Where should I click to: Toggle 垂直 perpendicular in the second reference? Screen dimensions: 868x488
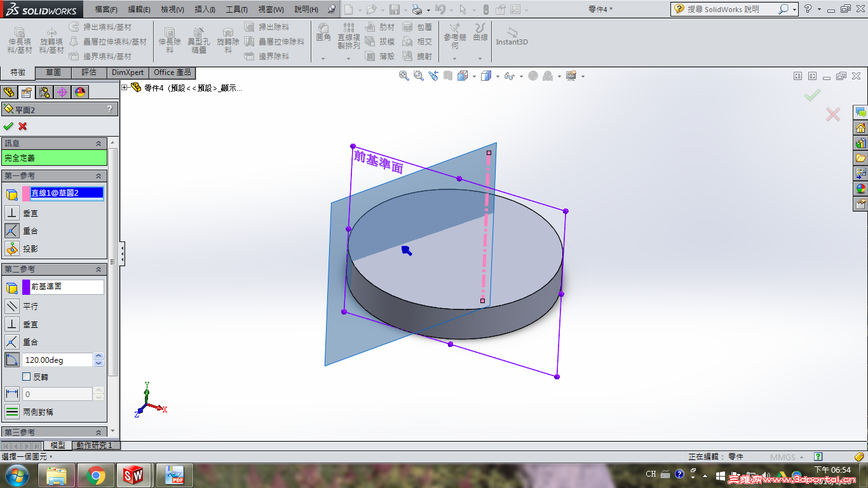[x=12, y=324]
